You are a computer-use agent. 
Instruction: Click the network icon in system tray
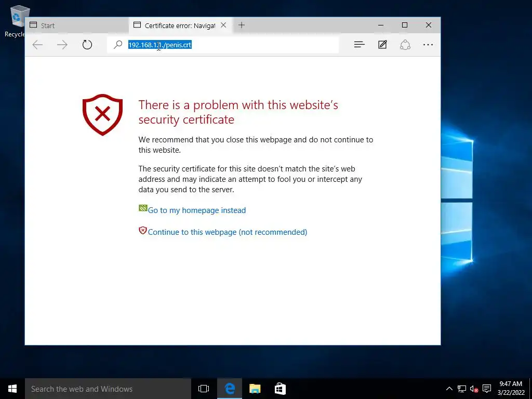[461, 389]
